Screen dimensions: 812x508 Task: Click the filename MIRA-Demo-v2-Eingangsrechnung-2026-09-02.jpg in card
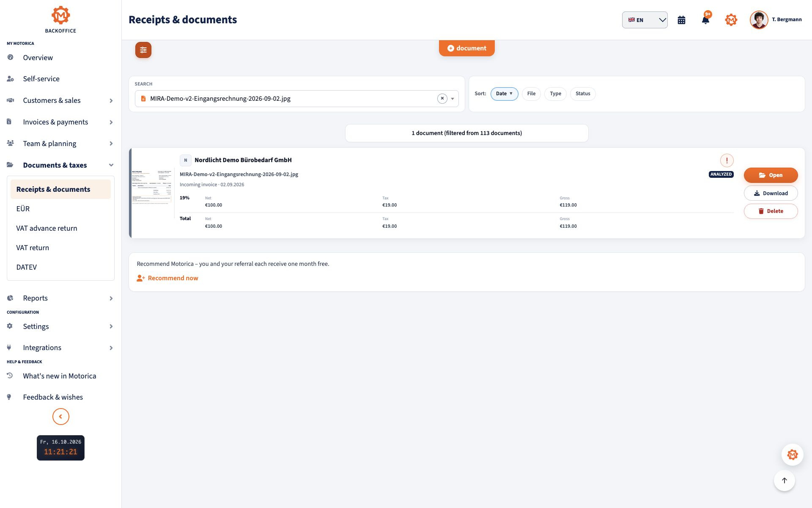[239, 174]
